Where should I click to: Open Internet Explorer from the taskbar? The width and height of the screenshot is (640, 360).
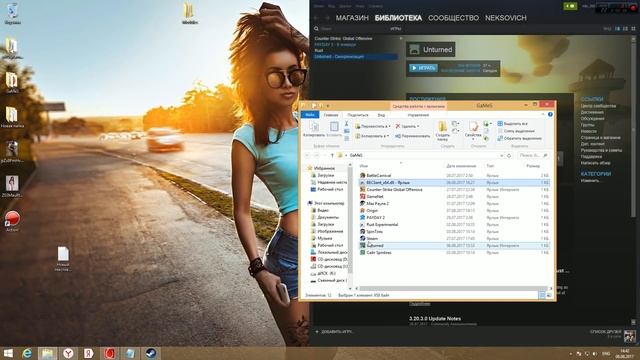coord(27,353)
